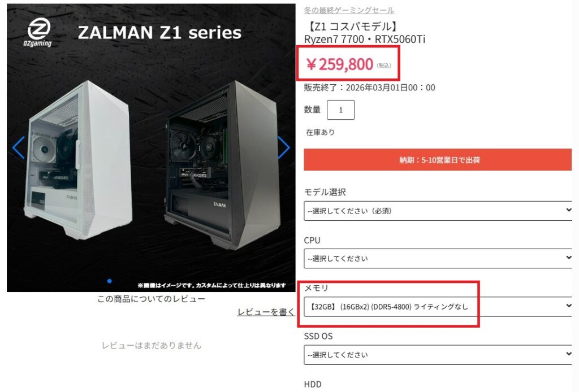Open the メモリ dropdown showing 32GB

[438, 307]
